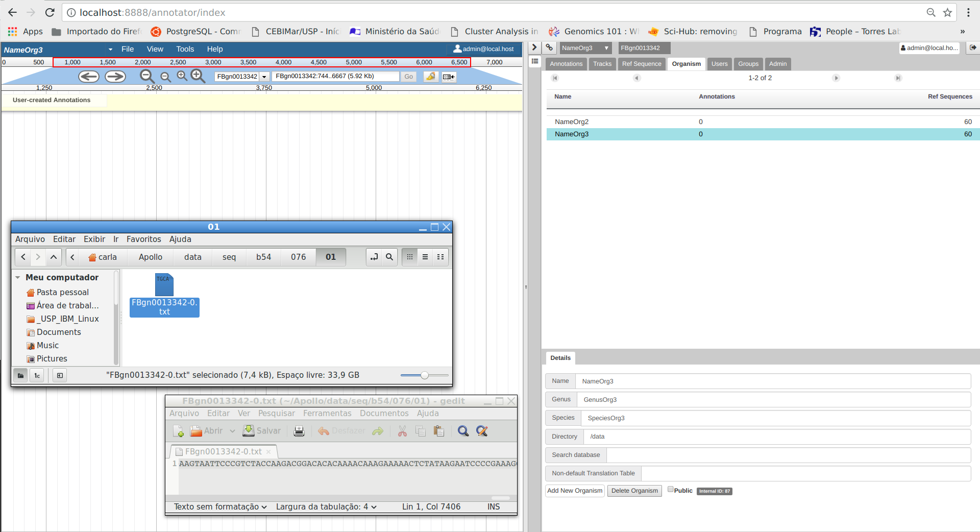Click the back navigation arrow in the genome browser
The height and width of the screenshot is (532, 980).
[x=88, y=76]
